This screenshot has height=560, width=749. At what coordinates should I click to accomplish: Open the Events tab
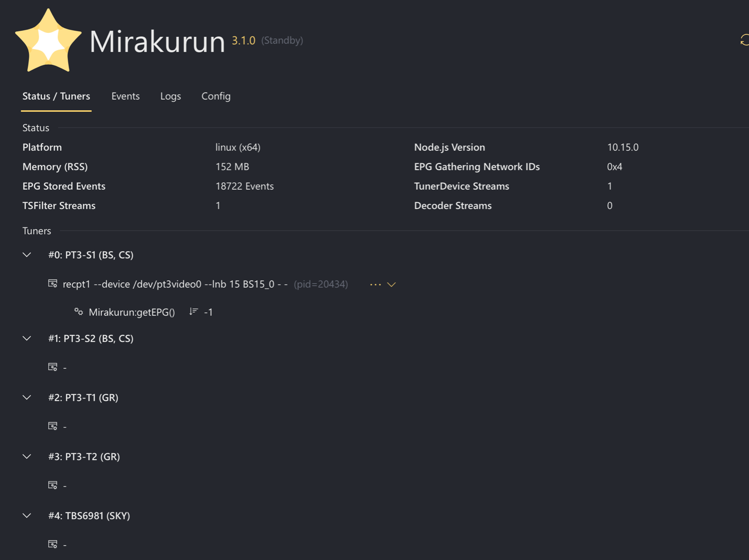click(x=126, y=96)
